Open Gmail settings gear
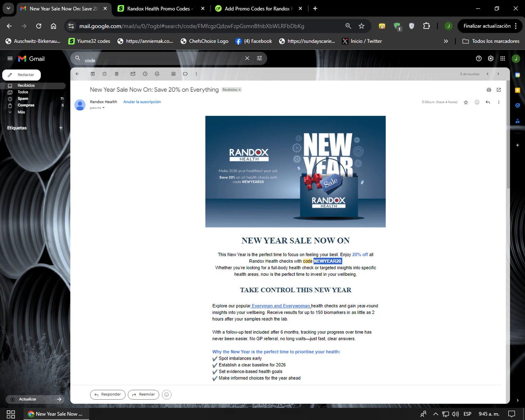The height and width of the screenshot is (420, 525). (x=491, y=58)
